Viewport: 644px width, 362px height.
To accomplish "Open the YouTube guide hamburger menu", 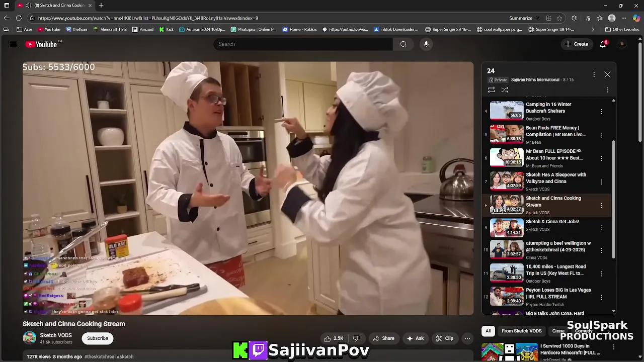I will click(x=14, y=44).
